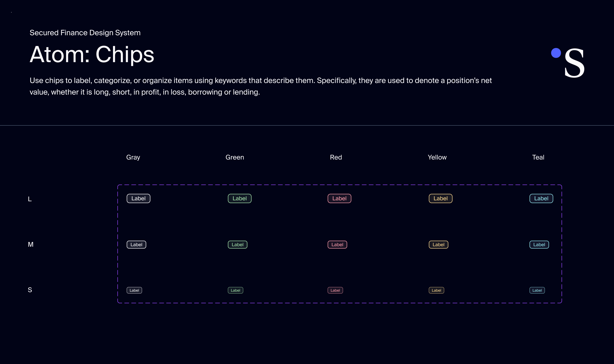Viewport: 614px width, 364px height.
Task: Select the medium gray Label chip
Action: tap(136, 245)
